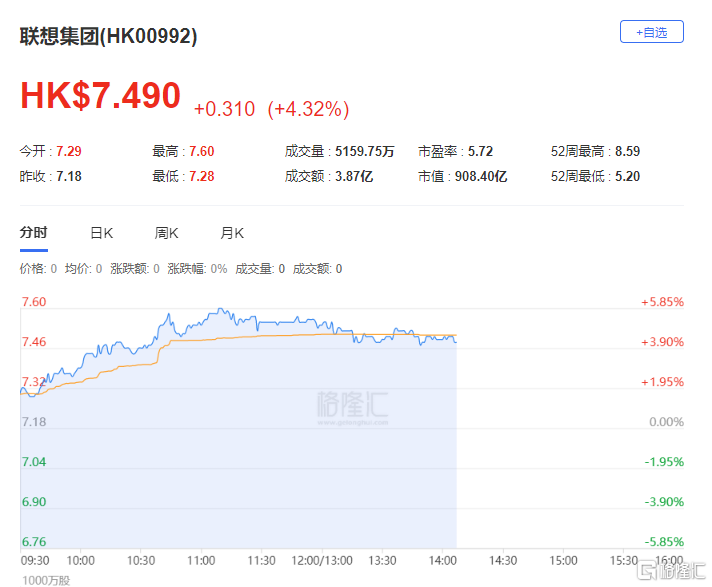
Task: Click the current price HK$7.490
Action: (x=100, y=95)
